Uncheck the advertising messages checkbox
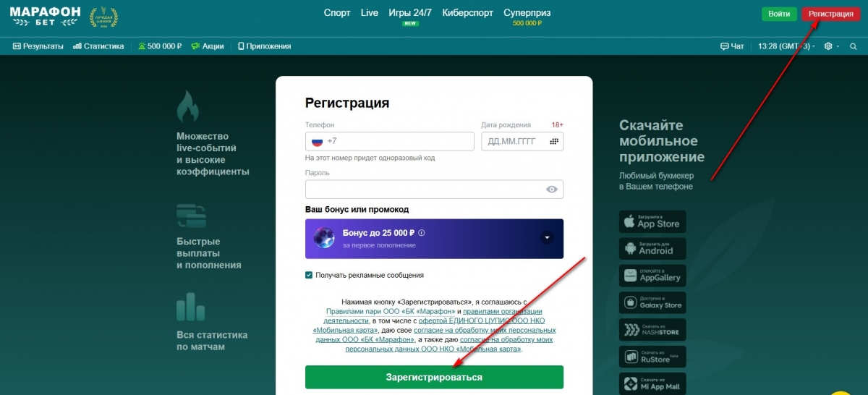The image size is (868, 395). (309, 275)
